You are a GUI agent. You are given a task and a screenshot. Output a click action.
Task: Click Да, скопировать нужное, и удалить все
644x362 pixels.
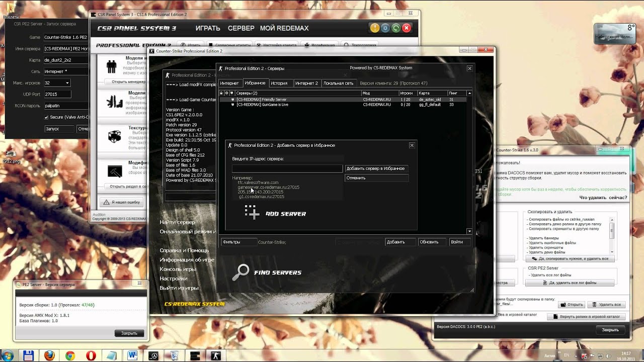point(570,258)
